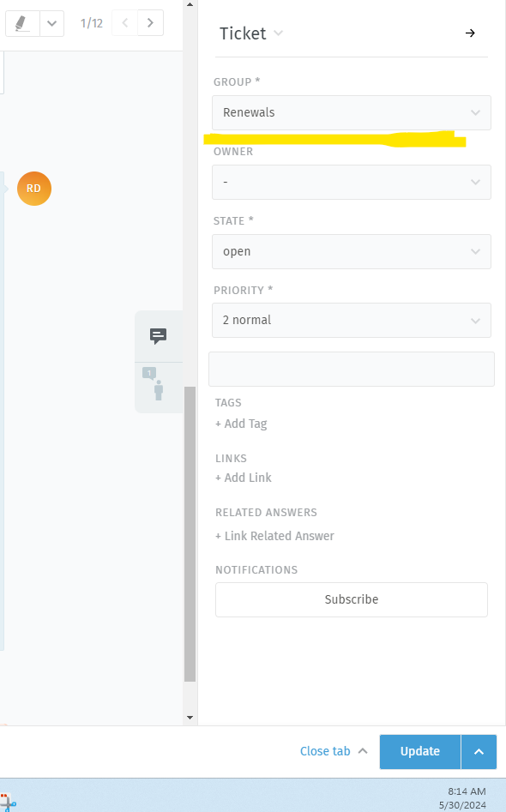This screenshot has height=812, width=506.
Task: Click the highlighter marker icon
Action: [21, 23]
